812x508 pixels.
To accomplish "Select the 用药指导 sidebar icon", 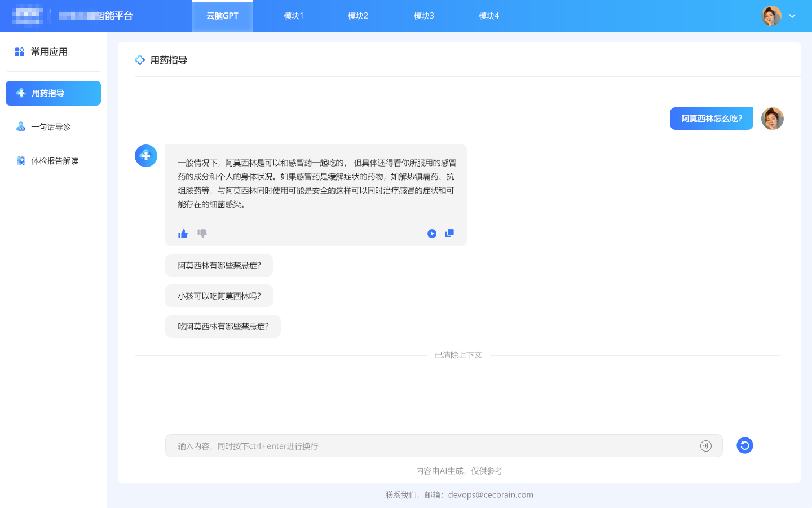I will tap(21, 93).
